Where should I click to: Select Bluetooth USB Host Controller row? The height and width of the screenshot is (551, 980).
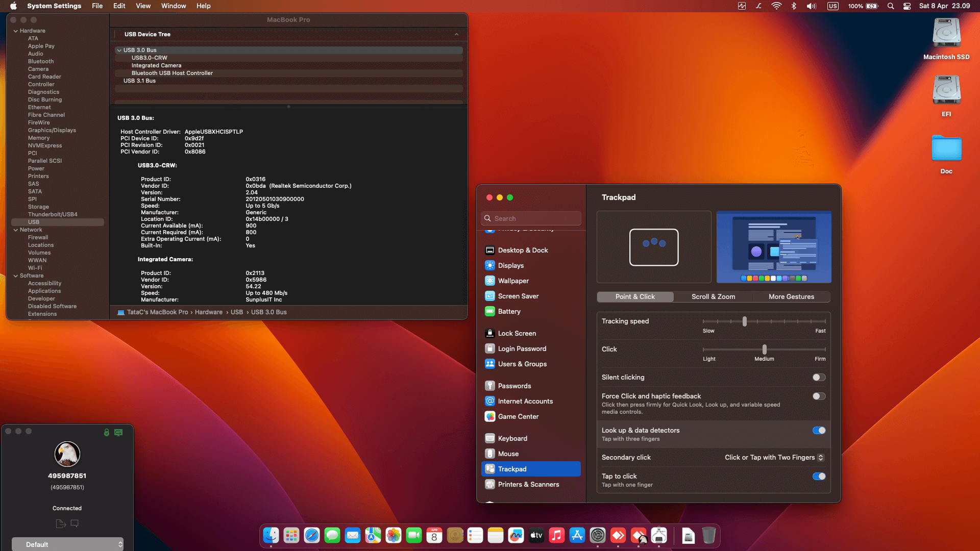[x=289, y=73]
